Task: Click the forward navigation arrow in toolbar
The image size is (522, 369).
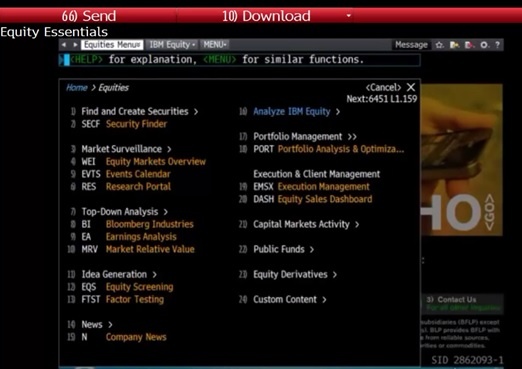Action: click(75, 45)
